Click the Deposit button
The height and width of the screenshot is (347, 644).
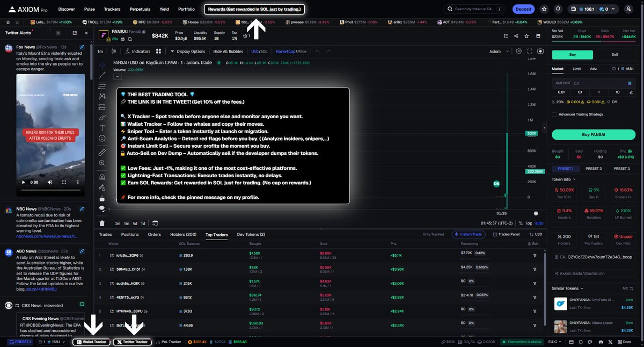[523, 9]
